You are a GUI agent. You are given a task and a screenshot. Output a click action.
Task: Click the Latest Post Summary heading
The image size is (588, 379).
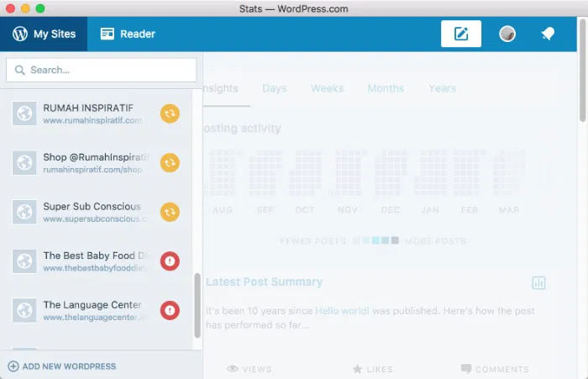tap(264, 282)
